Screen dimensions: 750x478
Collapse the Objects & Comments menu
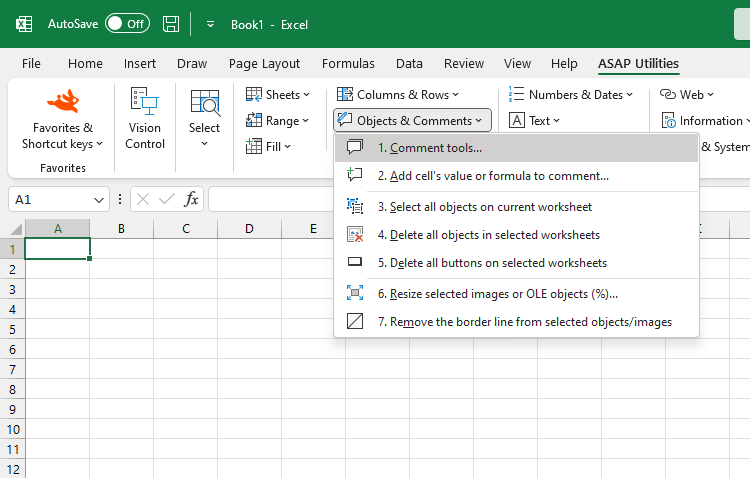click(412, 121)
